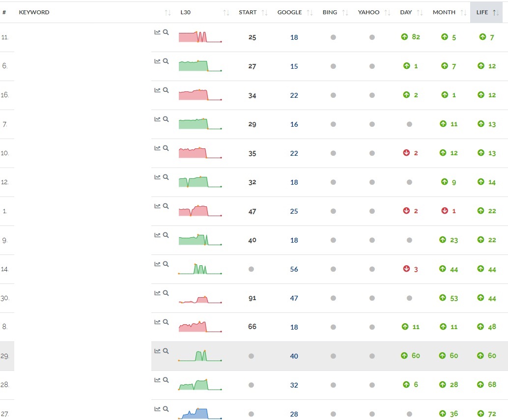
Task: Open the green L30 sparkline in row 6
Action: pyautogui.click(x=200, y=66)
